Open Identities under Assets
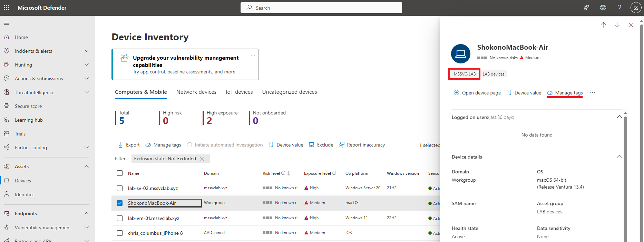 pyautogui.click(x=25, y=194)
